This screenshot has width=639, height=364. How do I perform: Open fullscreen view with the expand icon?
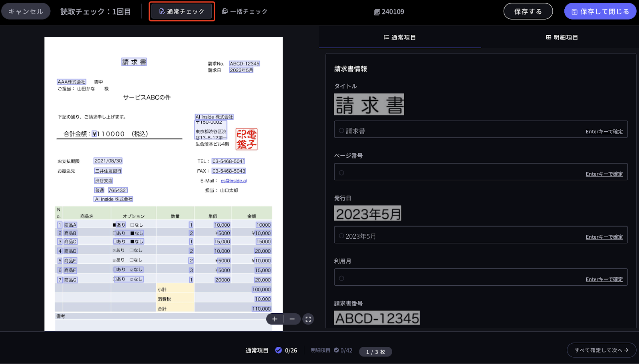[308, 319]
